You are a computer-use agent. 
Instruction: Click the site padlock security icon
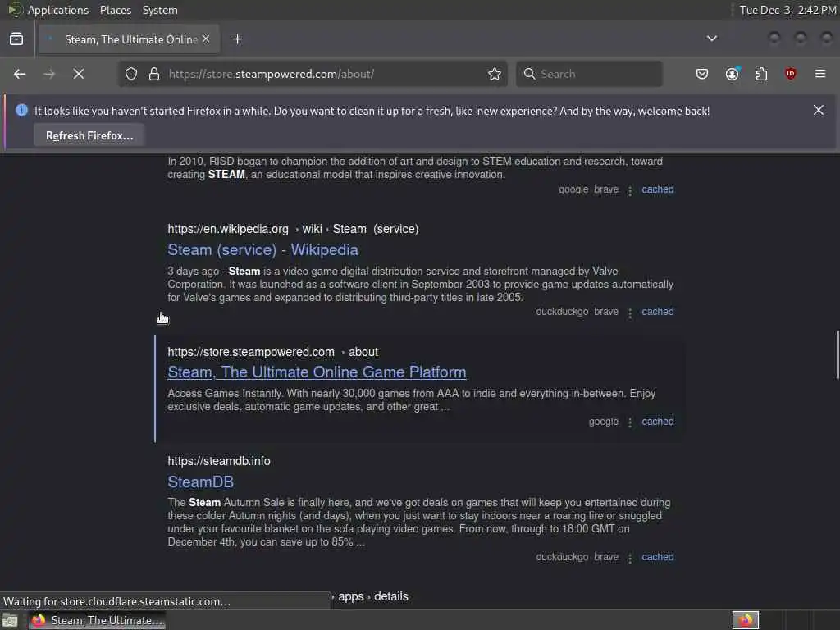[x=154, y=74]
